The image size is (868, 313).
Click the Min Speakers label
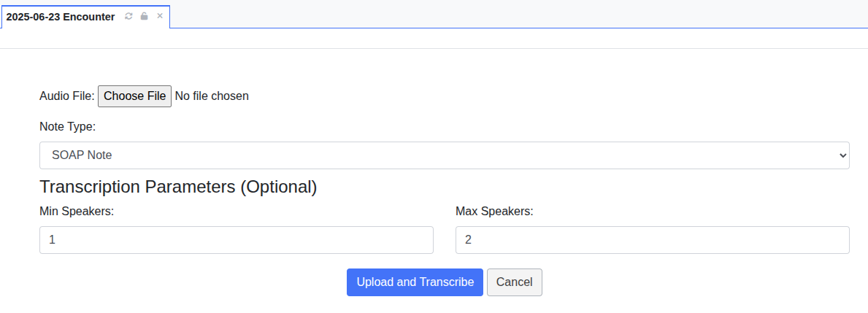point(77,212)
